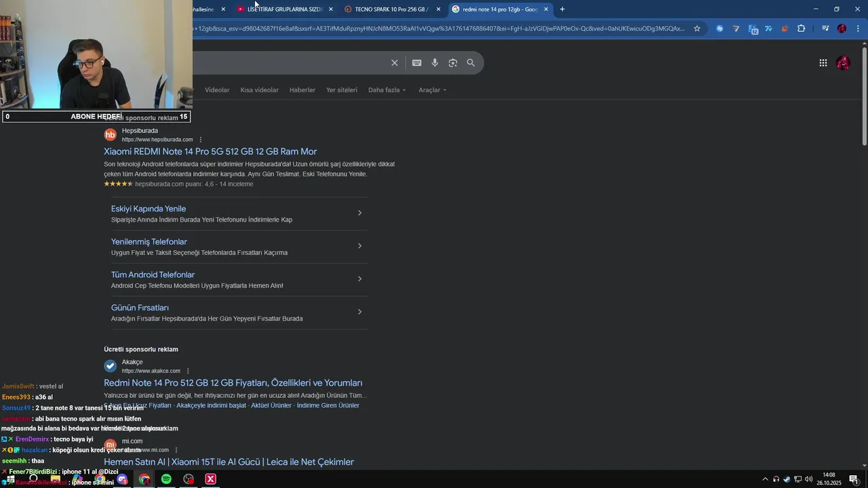The height and width of the screenshot is (488, 868).
Task: Open the Eskiyi Kapında Yenile link
Action: [149, 209]
